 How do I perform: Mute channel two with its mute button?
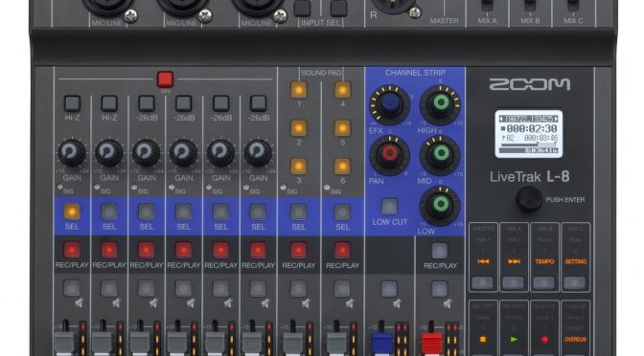(x=109, y=288)
